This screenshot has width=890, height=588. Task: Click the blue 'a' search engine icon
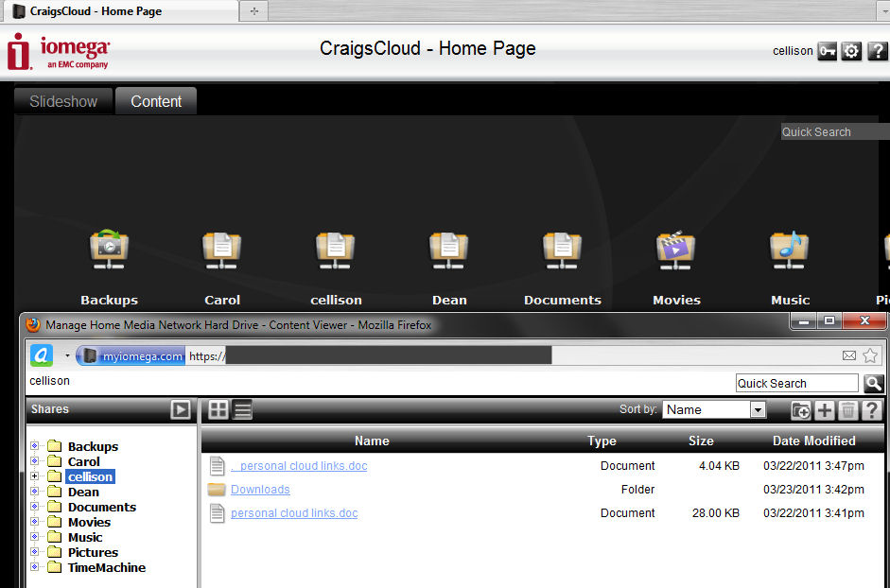click(x=42, y=355)
